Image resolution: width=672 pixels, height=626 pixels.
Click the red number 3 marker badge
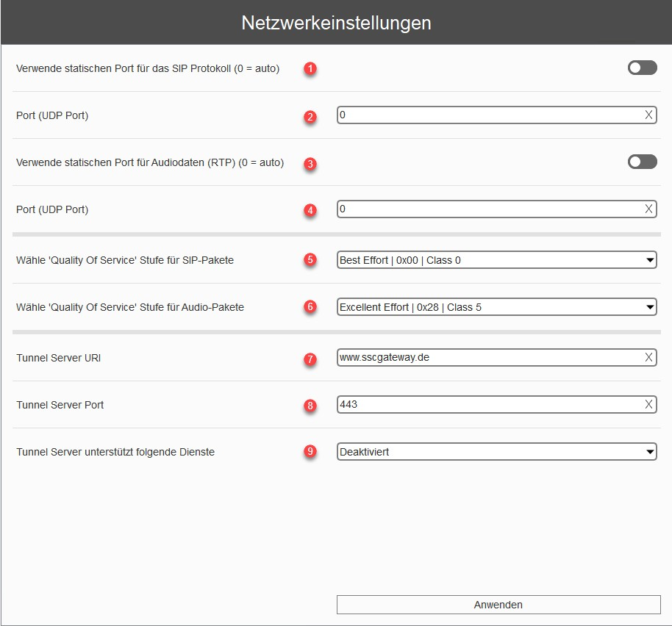click(310, 164)
